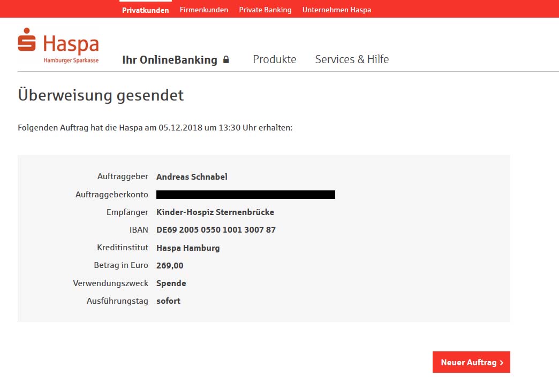Click the Überweisung gesendet heading

101,95
